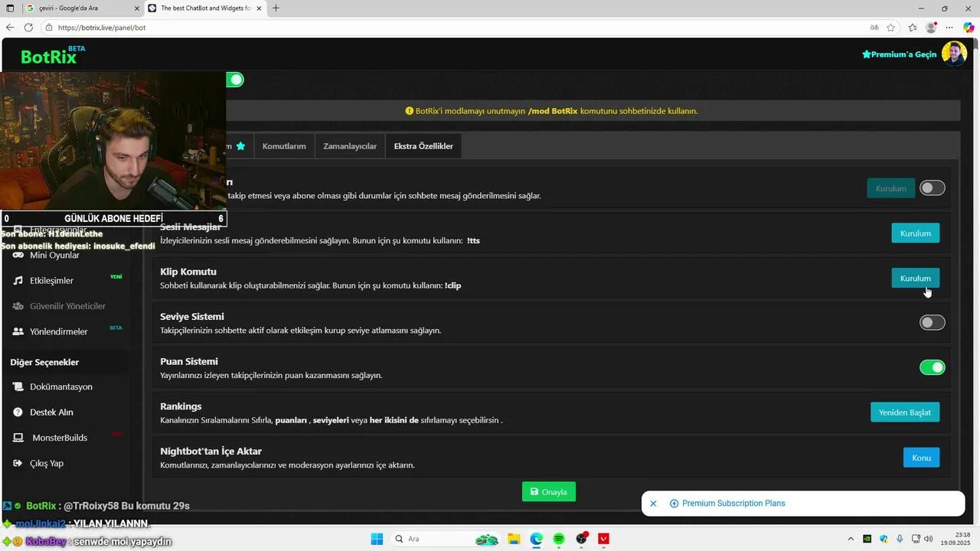
Task: Click the Konu button for Nightbot import
Action: tap(921, 458)
